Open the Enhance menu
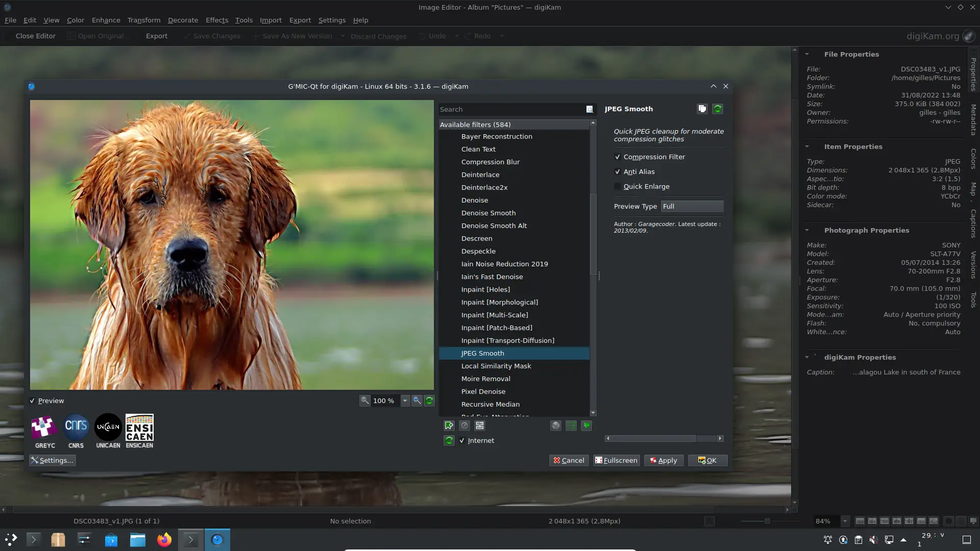The width and height of the screenshot is (980, 551). coord(106,20)
